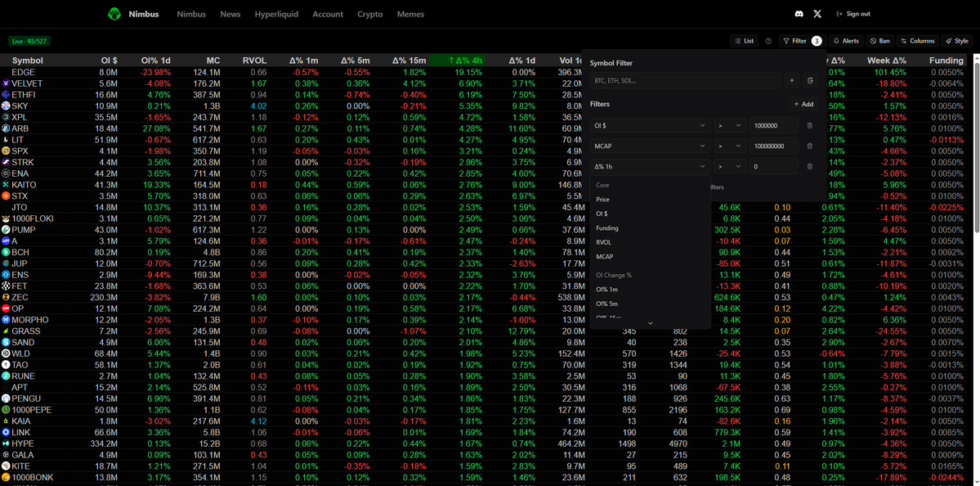
Task: Select OI% 1m from the field dropdown
Action: pyautogui.click(x=650, y=289)
